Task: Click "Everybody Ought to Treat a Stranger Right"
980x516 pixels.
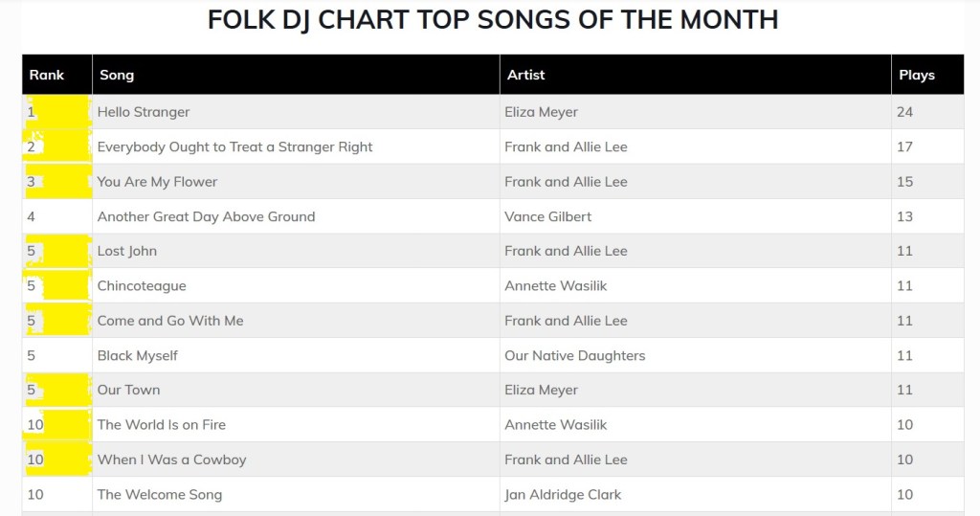Action: click(234, 146)
